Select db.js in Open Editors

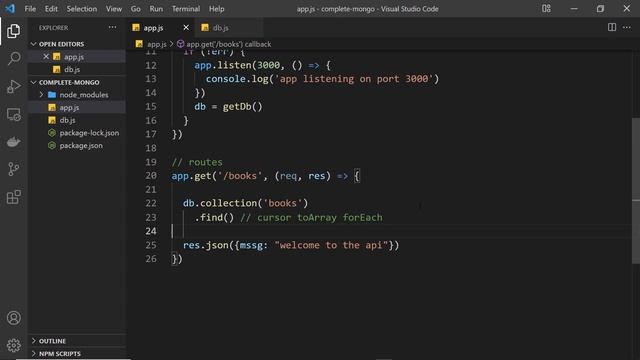click(x=76, y=69)
